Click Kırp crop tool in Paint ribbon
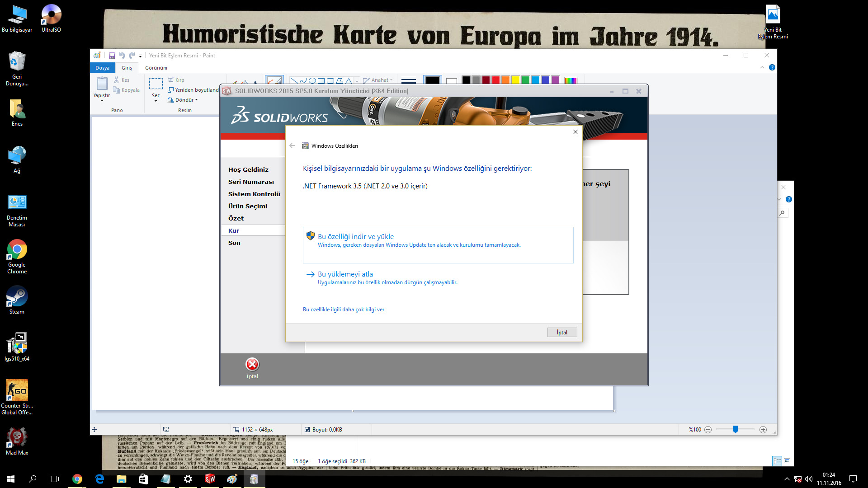 coord(176,80)
